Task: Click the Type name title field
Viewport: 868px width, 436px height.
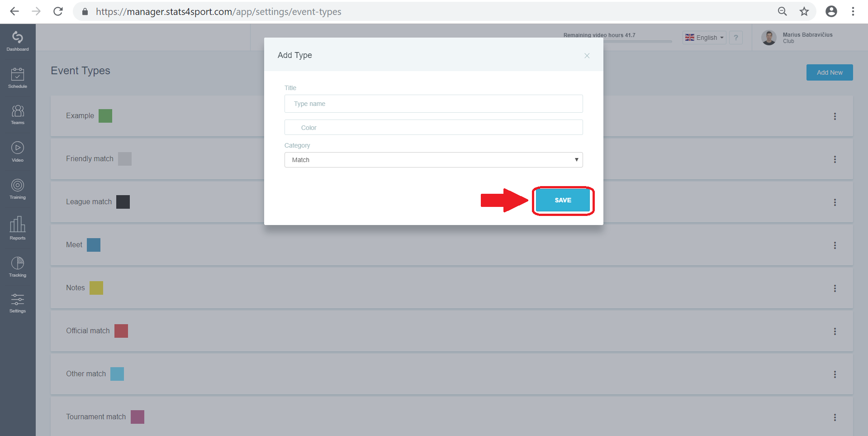Action: [433, 104]
